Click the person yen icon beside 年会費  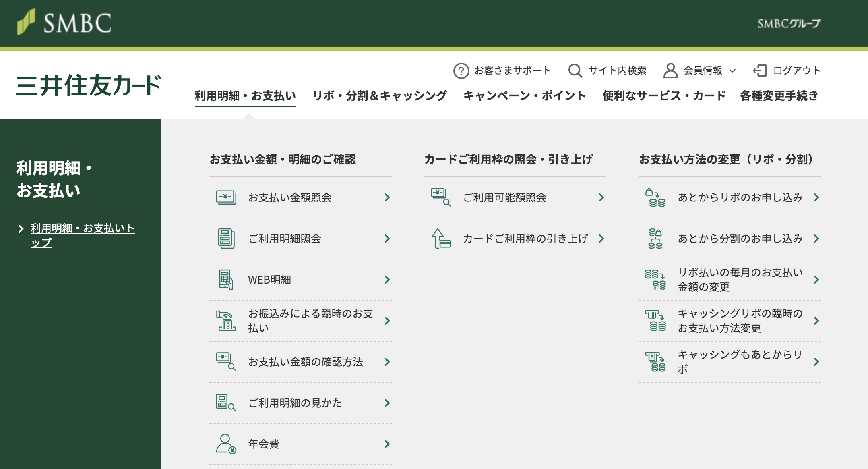[x=226, y=444]
